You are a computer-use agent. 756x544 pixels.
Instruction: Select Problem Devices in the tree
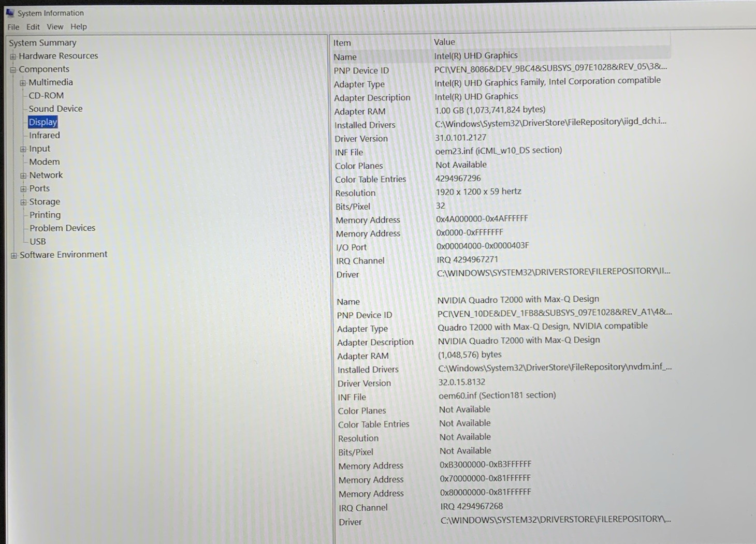point(63,228)
